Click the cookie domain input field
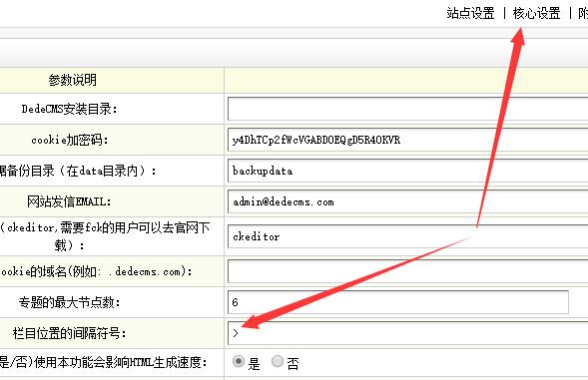Image resolution: width=588 pixels, height=380 pixels. point(407,271)
